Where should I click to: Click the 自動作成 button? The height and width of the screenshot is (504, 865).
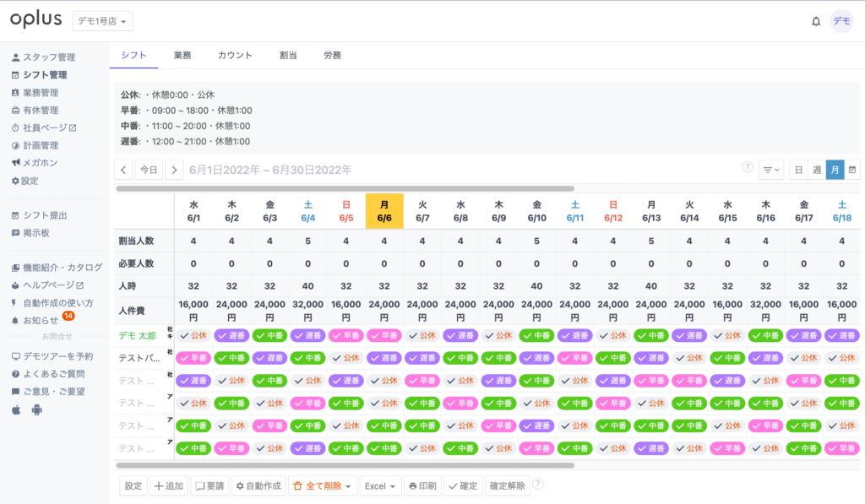[x=258, y=486]
